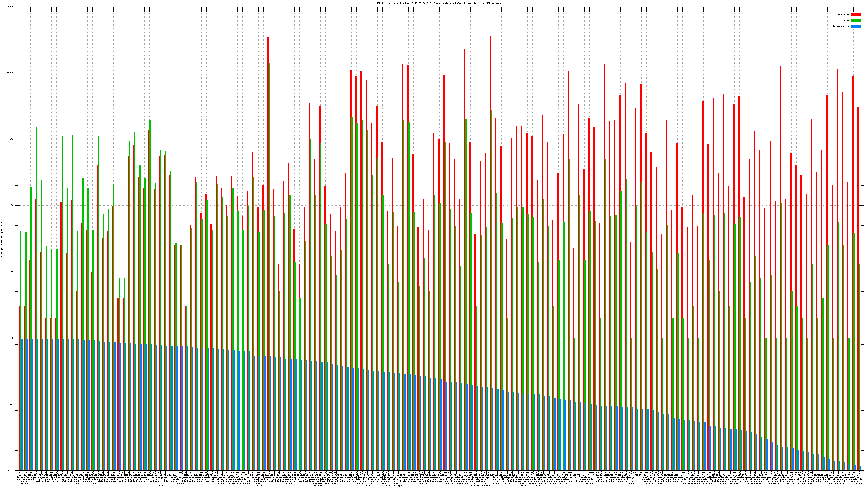Click the vertical 'Message Count or Spam Score' axis title
This screenshot has width=868, height=488.
(x=2, y=239)
